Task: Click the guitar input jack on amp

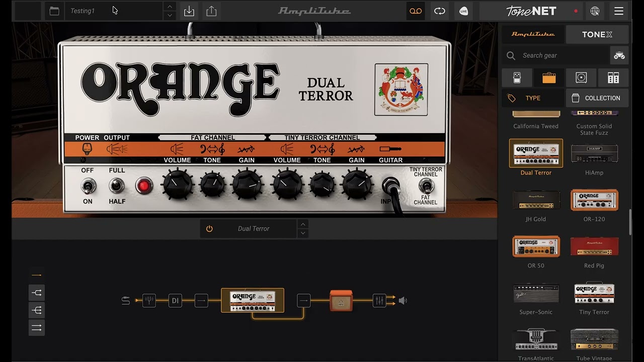Action: (390, 187)
